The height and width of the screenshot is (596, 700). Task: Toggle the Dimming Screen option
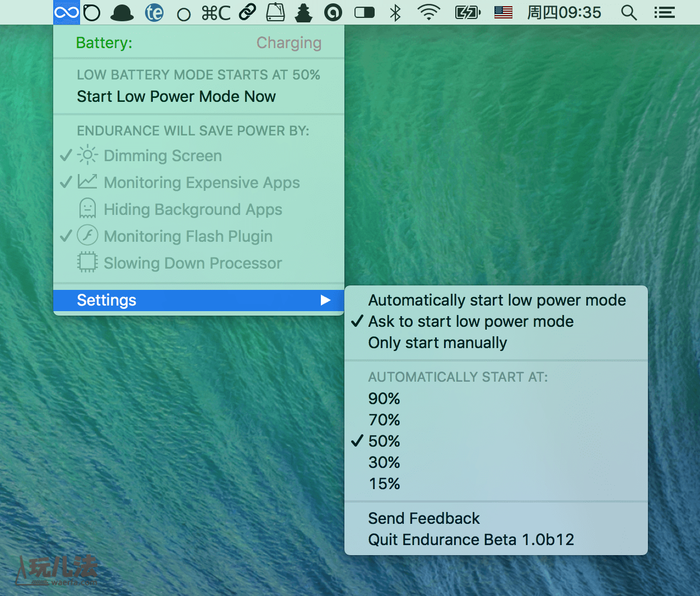pyautogui.click(x=199, y=156)
